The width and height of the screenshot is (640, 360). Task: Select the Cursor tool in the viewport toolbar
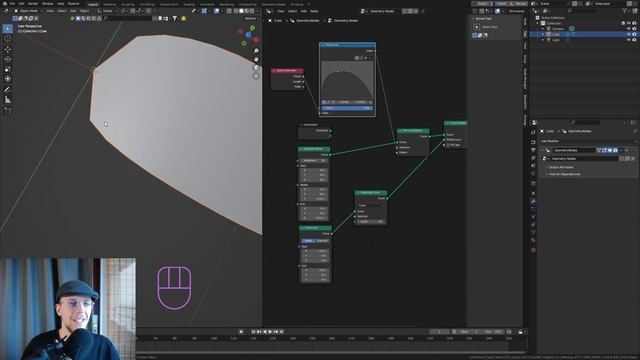[8, 39]
